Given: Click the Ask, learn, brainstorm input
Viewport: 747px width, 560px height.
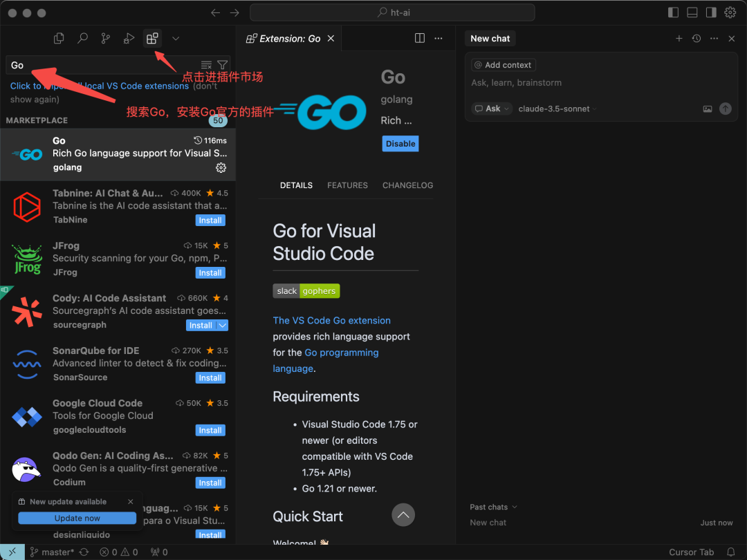Looking at the screenshot, I should [601, 83].
